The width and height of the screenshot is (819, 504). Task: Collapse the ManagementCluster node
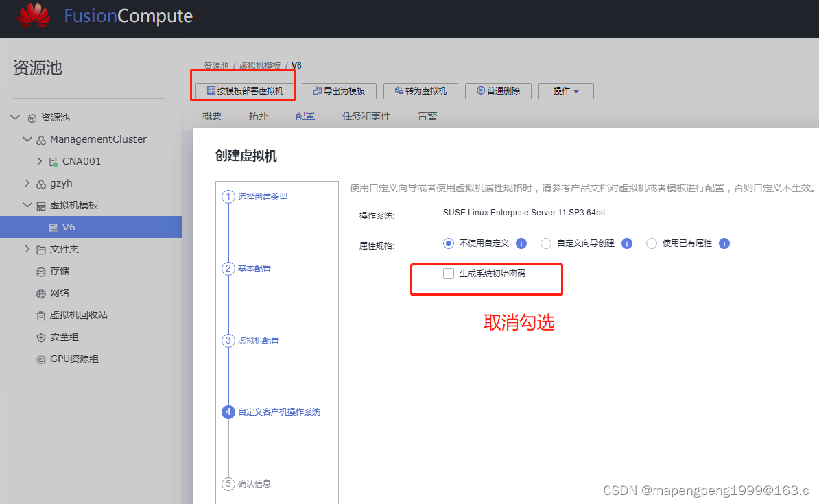tap(27, 139)
